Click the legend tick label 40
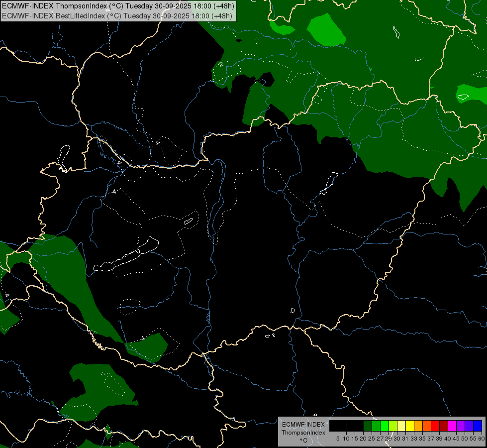This screenshot has width=487, height=448. coord(448,439)
